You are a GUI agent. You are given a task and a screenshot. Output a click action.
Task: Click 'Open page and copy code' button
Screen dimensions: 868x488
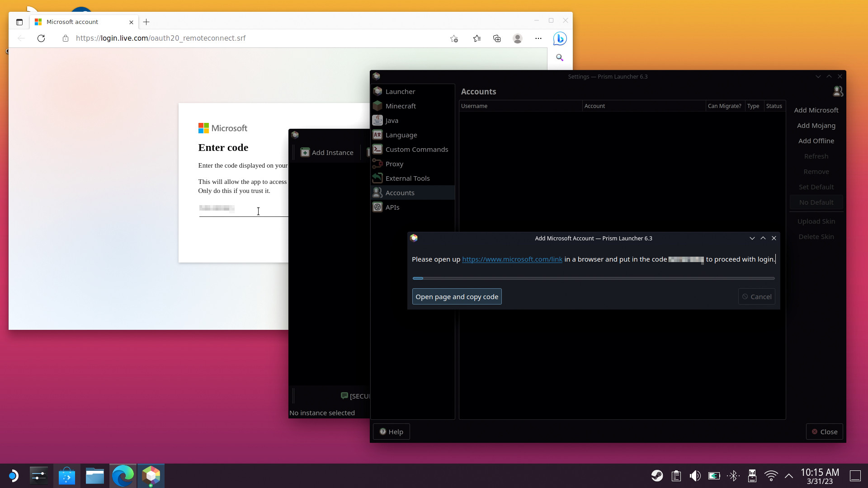tap(457, 296)
